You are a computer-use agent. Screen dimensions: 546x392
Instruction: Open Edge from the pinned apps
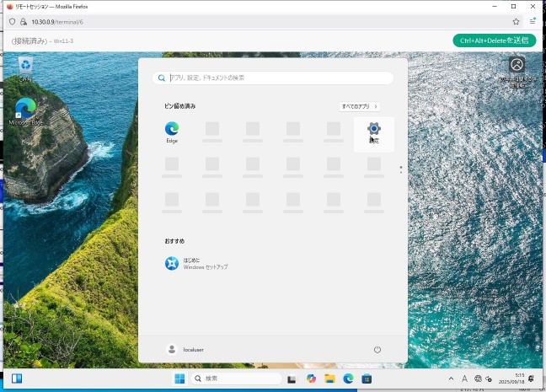(172, 131)
